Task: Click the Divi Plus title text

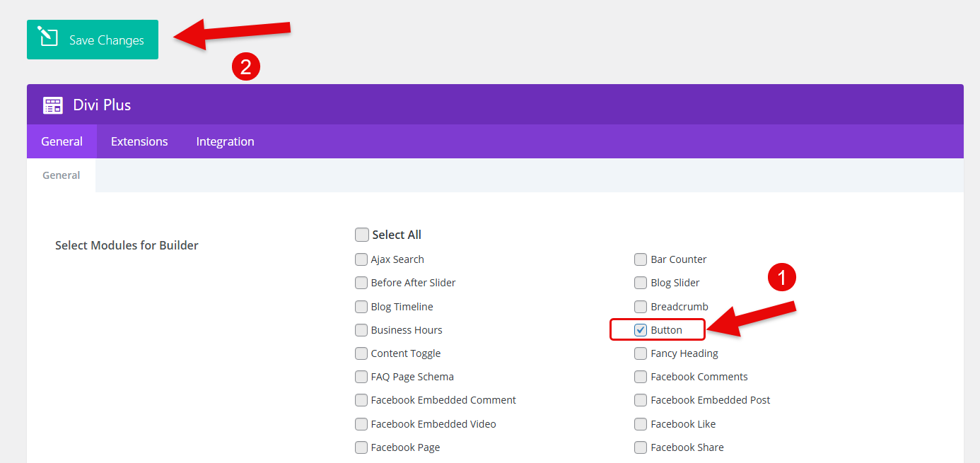Action: tap(103, 105)
